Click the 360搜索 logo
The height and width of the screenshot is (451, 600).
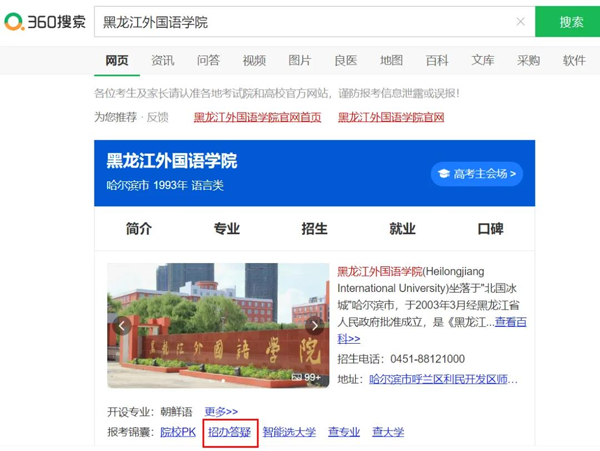(x=45, y=22)
